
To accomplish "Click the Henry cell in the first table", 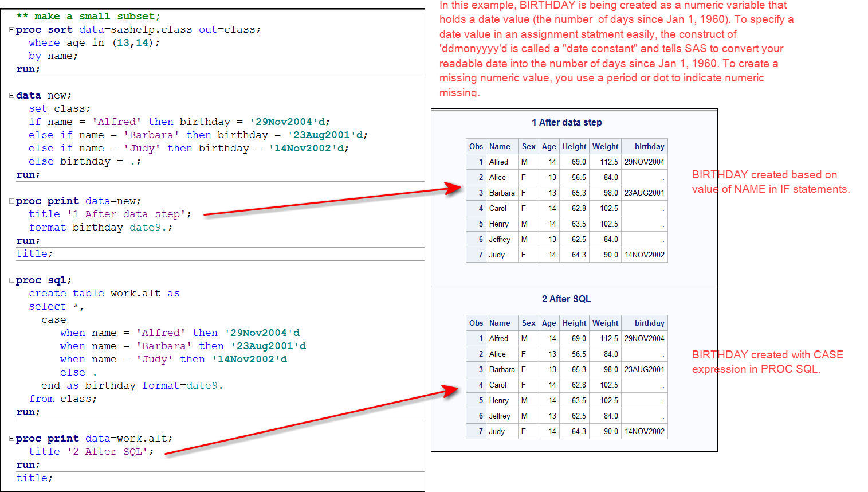I will point(502,224).
